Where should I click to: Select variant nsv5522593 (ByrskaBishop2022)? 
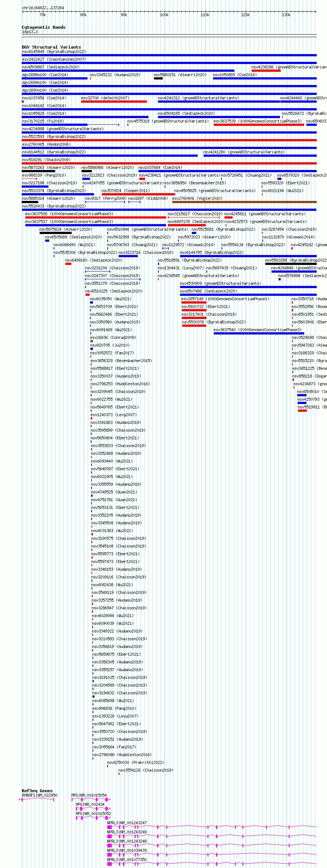pyautogui.click(x=54, y=137)
